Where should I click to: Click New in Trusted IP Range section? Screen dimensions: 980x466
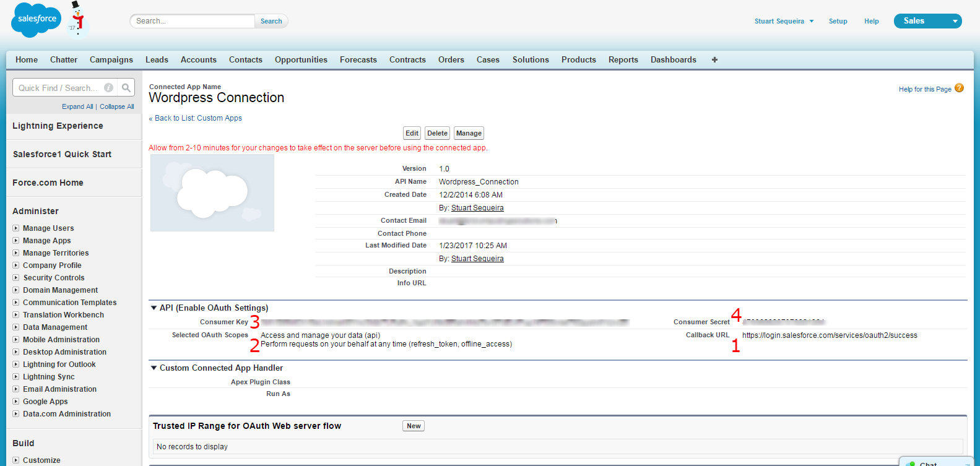tap(414, 426)
